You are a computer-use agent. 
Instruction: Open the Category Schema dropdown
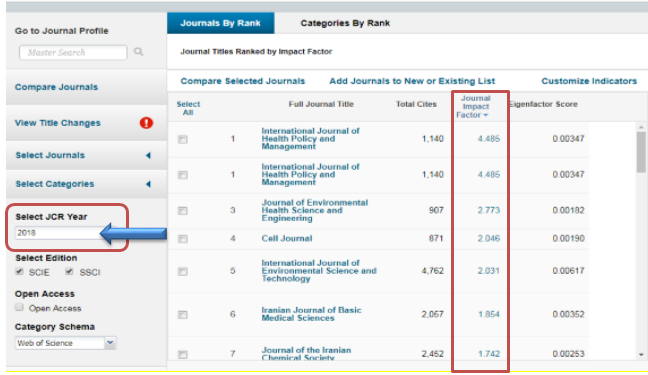(x=65, y=343)
